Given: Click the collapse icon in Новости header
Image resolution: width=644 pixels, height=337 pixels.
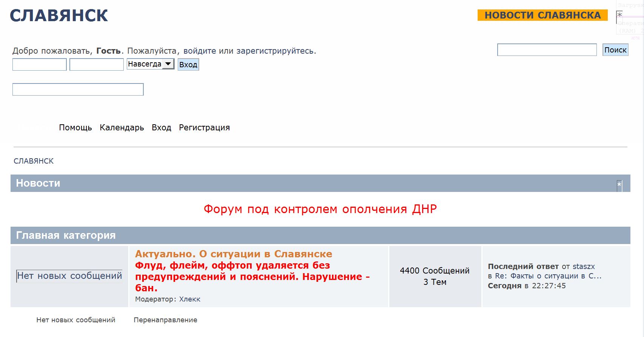Looking at the screenshot, I should (619, 185).
